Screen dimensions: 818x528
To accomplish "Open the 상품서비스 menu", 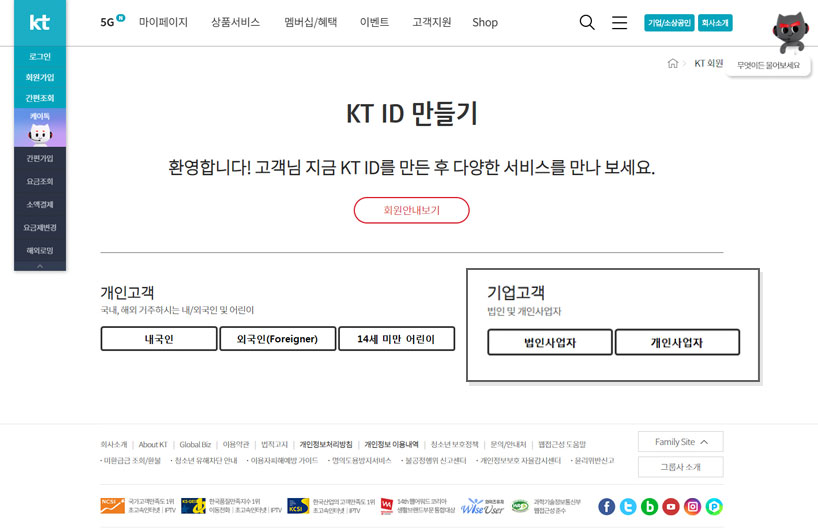I will 235,22.
